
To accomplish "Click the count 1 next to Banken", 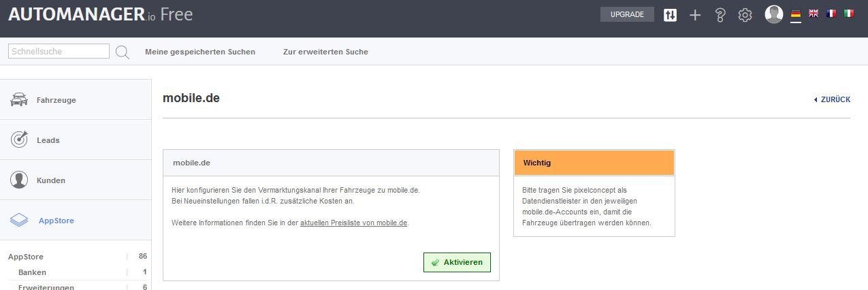I will [x=145, y=272].
